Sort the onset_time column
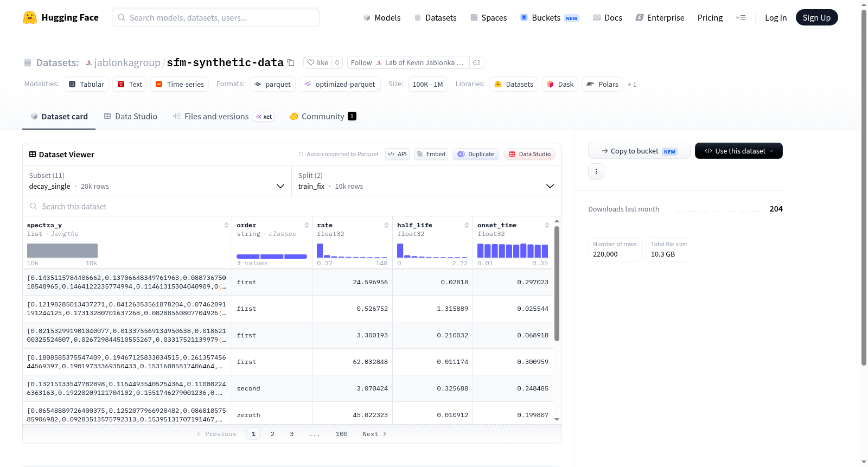This screenshot has height=467, width=868. click(x=547, y=225)
